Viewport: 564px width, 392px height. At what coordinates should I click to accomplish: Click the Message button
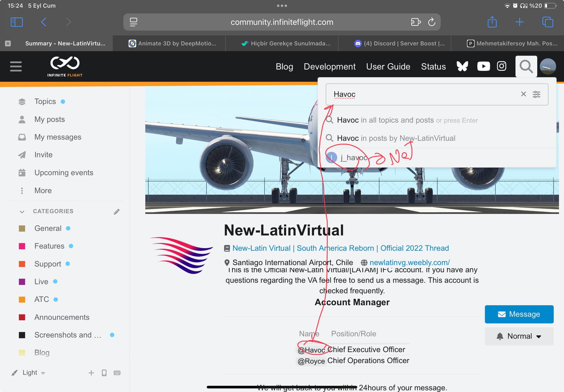519,314
